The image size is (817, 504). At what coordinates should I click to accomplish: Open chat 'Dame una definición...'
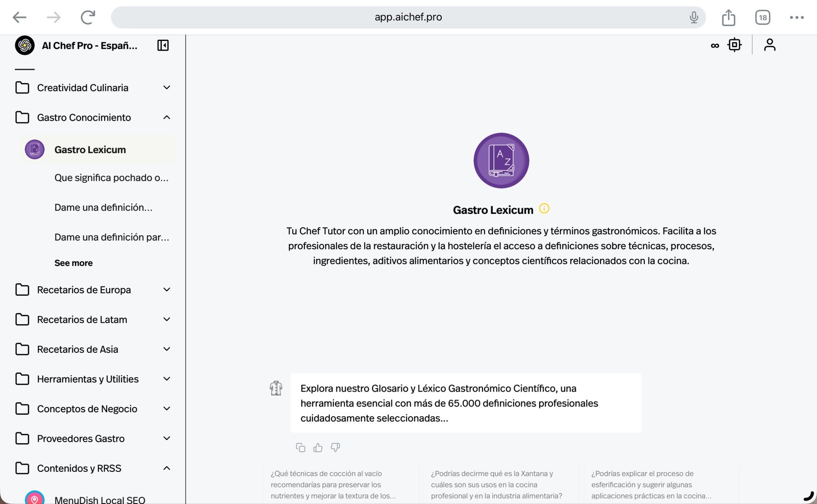(103, 207)
